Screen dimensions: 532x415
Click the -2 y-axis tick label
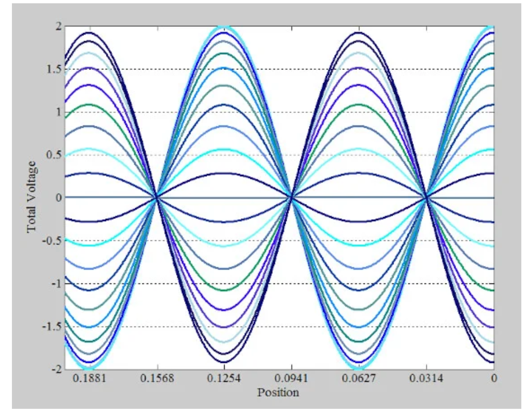click(57, 369)
